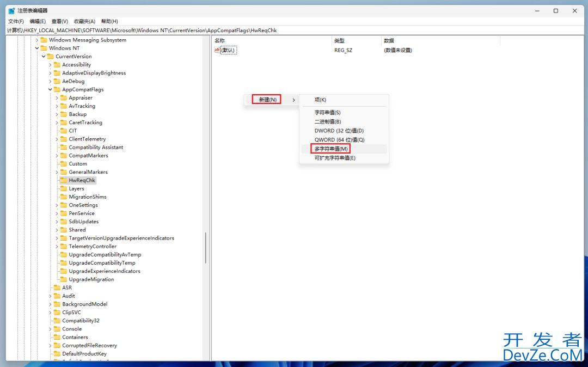Choose 新建(N) in context menu
The image size is (588, 367).
coord(272,100)
